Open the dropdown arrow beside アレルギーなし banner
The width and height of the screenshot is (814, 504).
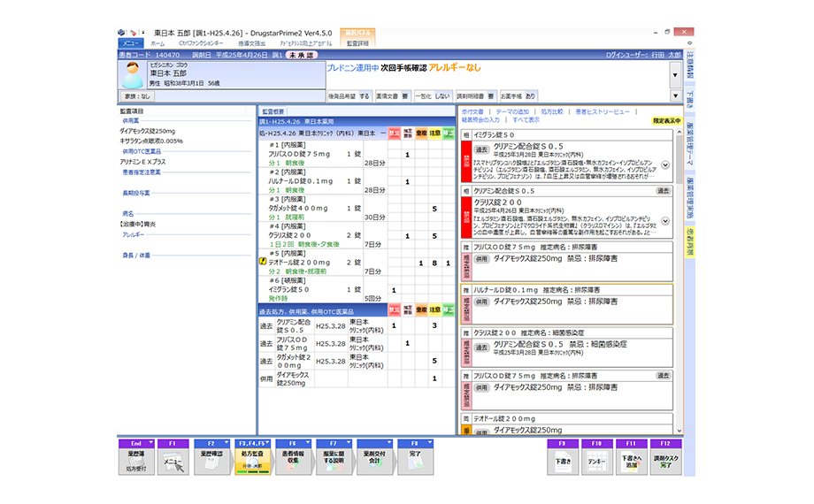pyautogui.click(x=677, y=75)
